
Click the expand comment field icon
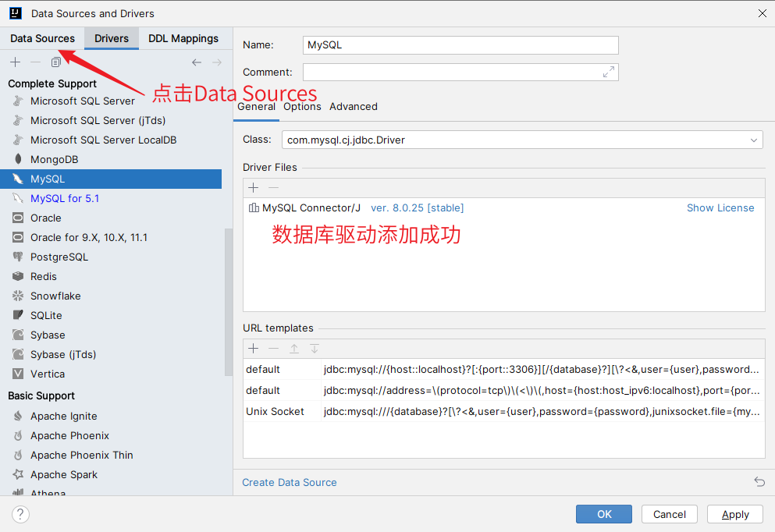click(x=609, y=72)
